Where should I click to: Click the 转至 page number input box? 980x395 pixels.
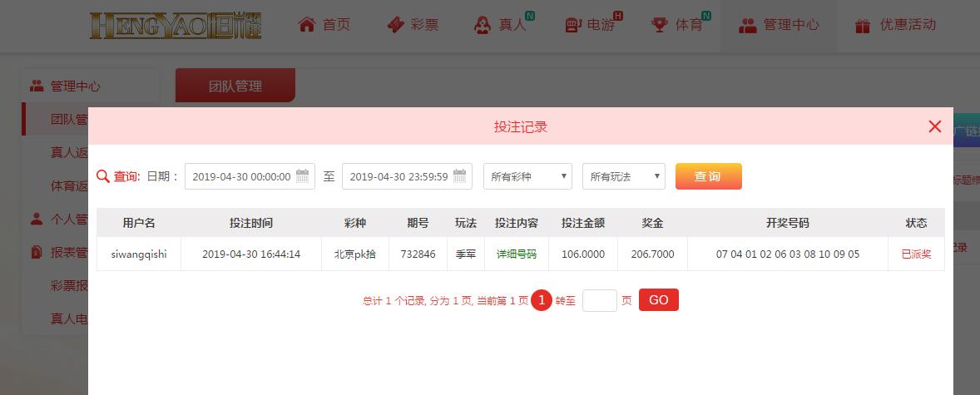pos(599,301)
